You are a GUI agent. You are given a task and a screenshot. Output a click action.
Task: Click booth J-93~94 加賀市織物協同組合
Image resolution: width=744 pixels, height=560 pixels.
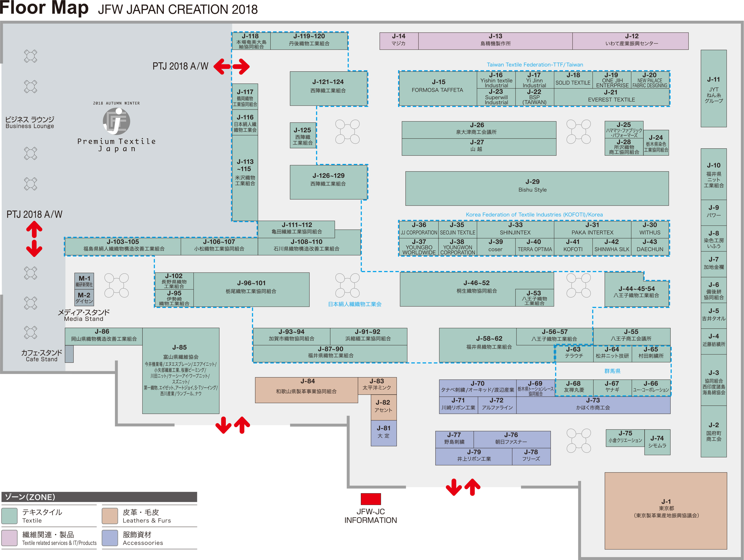pyautogui.click(x=292, y=337)
